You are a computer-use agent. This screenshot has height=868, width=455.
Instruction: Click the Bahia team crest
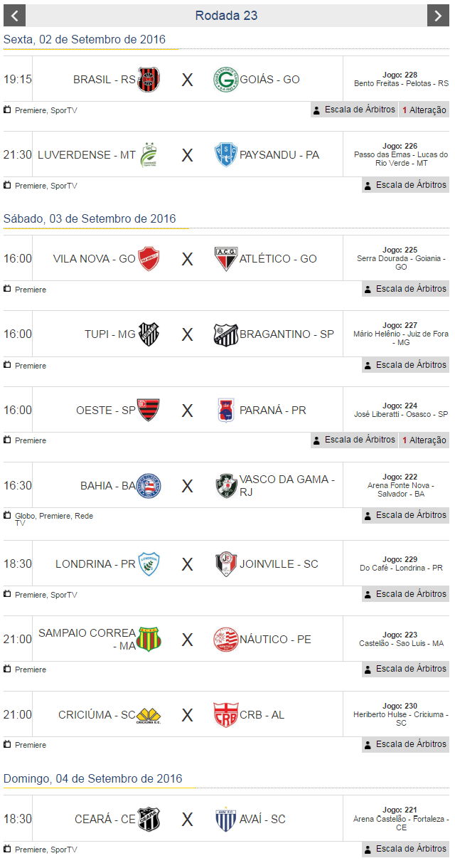click(149, 486)
